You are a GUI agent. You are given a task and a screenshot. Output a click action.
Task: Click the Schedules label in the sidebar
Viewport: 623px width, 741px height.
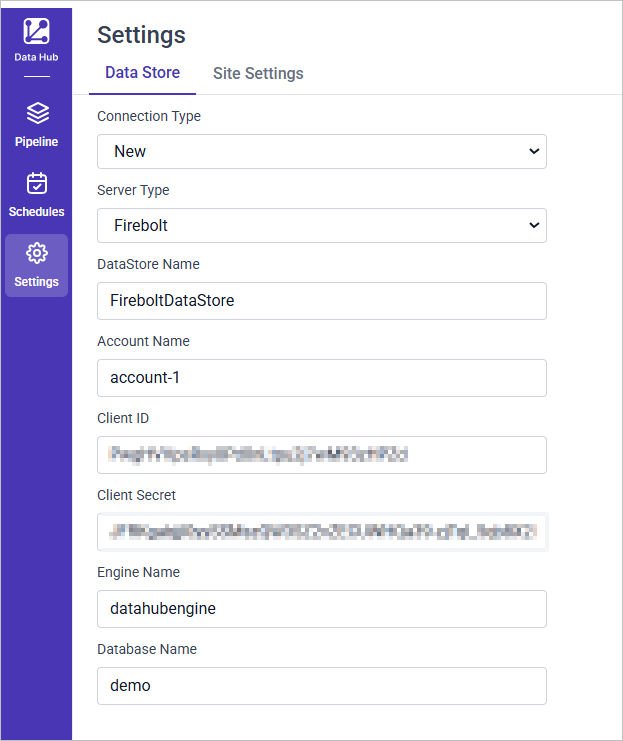pos(36,212)
